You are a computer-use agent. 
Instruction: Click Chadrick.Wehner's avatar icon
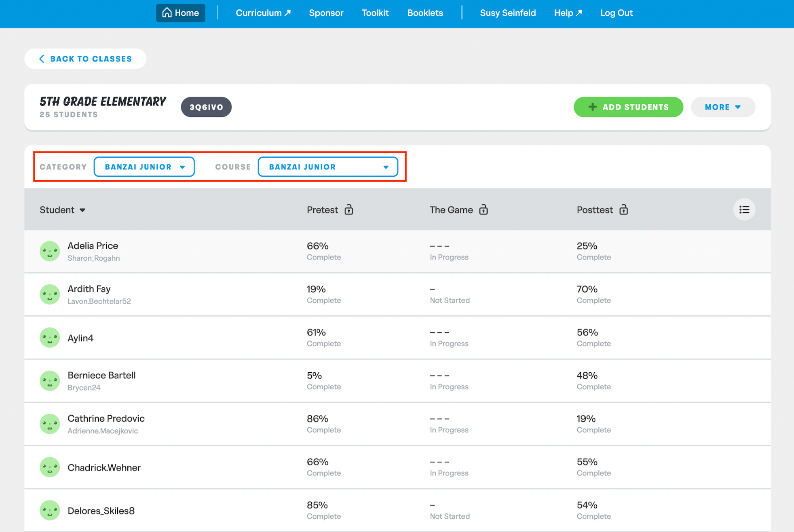[50, 467]
